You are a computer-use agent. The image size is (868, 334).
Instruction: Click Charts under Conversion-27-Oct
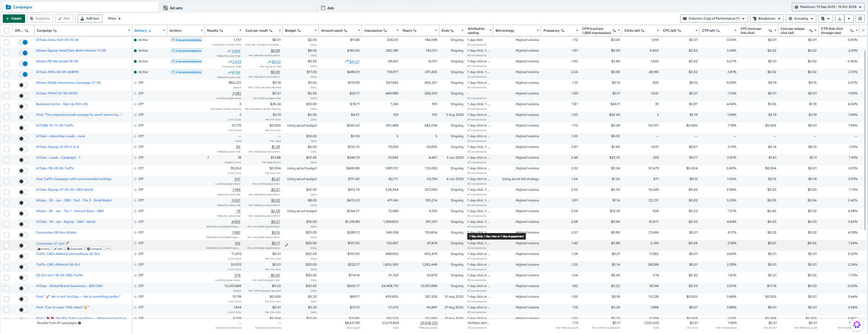pos(43,249)
